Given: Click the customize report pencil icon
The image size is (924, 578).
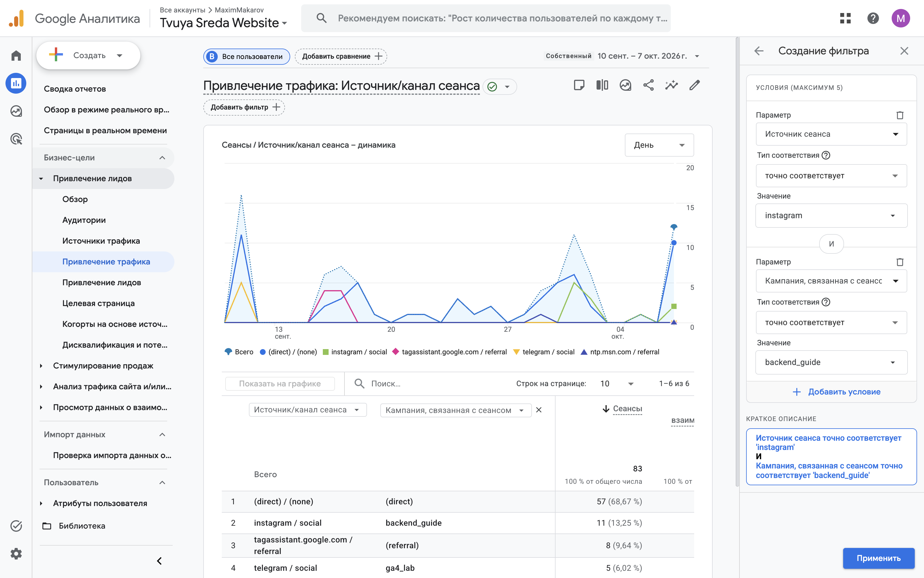Looking at the screenshot, I should tap(694, 85).
